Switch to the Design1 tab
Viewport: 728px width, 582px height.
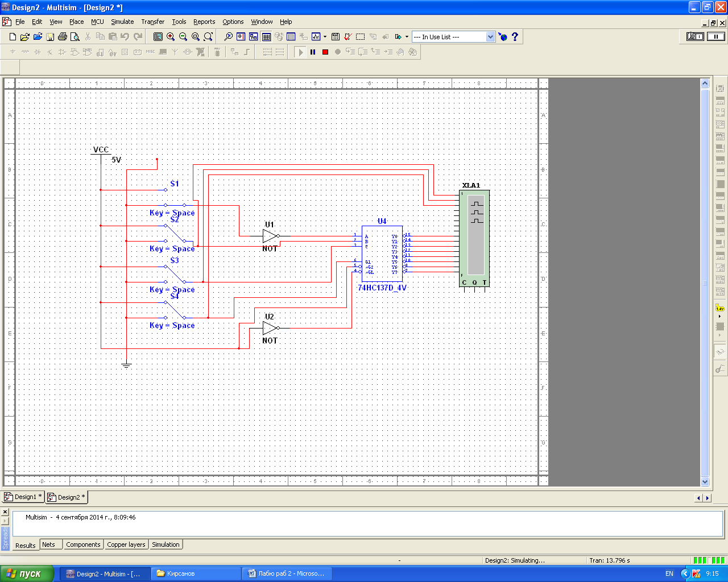tap(23, 497)
